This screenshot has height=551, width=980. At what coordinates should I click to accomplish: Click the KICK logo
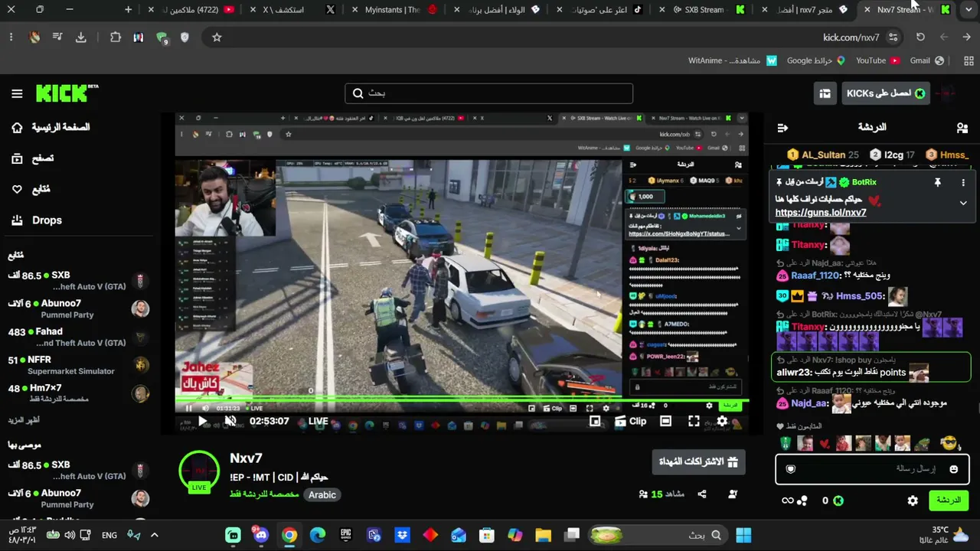(x=67, y=93)
